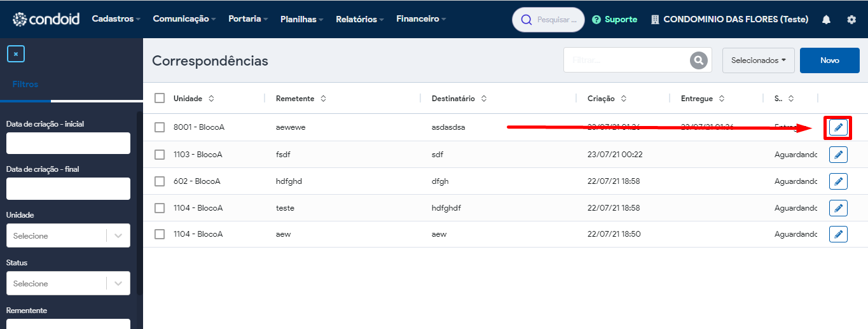This screenshot has height=329, width=868.
Task: Click the Data de criação - inicial field
Action: coord(68,143)
